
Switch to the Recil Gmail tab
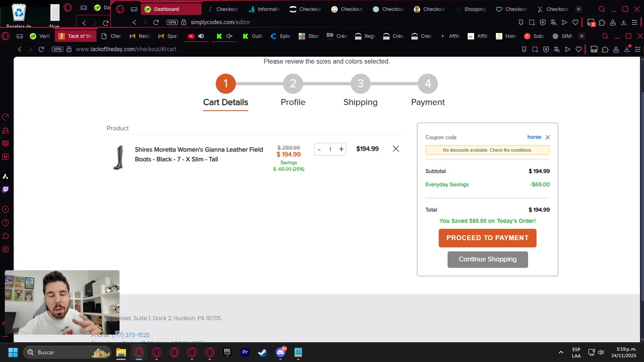point(140,36)
